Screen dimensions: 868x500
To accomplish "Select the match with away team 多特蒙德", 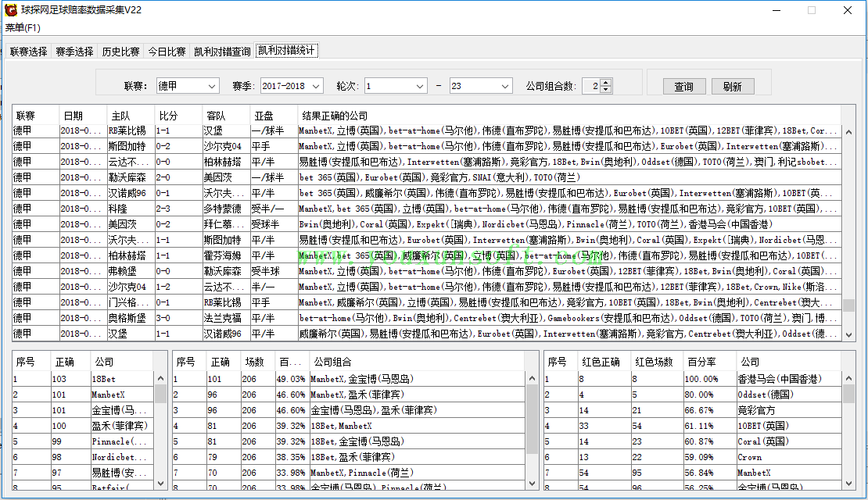I will click(427, 209).
